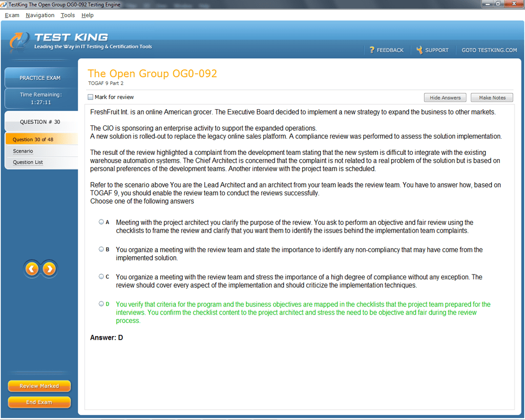Image resolution: width=525 pixels, height=420 pixels.
Task: Go to the next question arrow
Action: [49, 269]
